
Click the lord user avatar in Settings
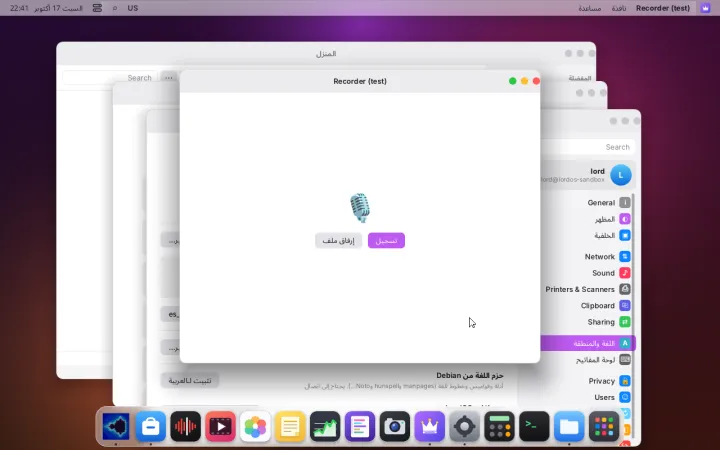(x=621, y=175)
